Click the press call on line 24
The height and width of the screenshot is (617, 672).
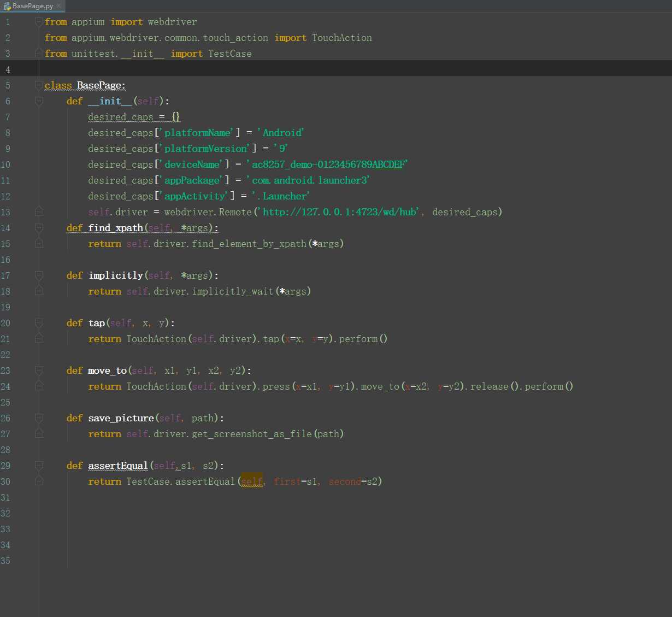tap(276, 386)
